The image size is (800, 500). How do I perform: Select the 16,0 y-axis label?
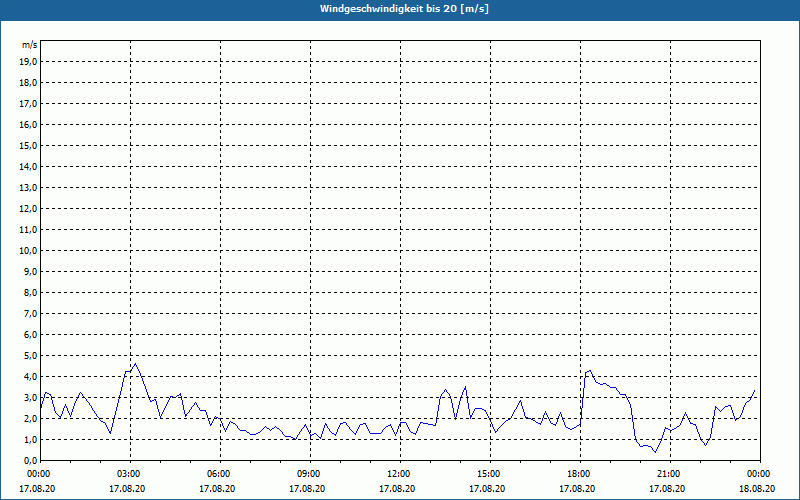click(29, 124)
